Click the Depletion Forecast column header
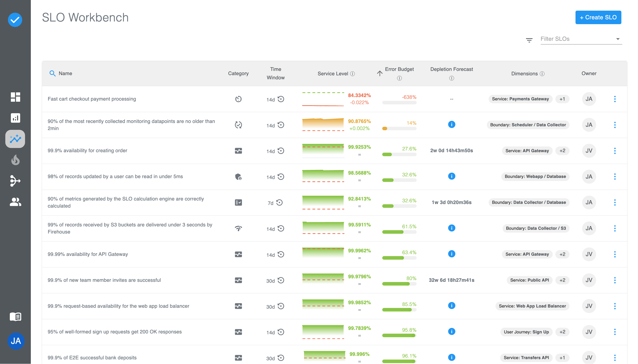Image resolution: width=638 pixels, height=364 pixels. coord(451,69)
